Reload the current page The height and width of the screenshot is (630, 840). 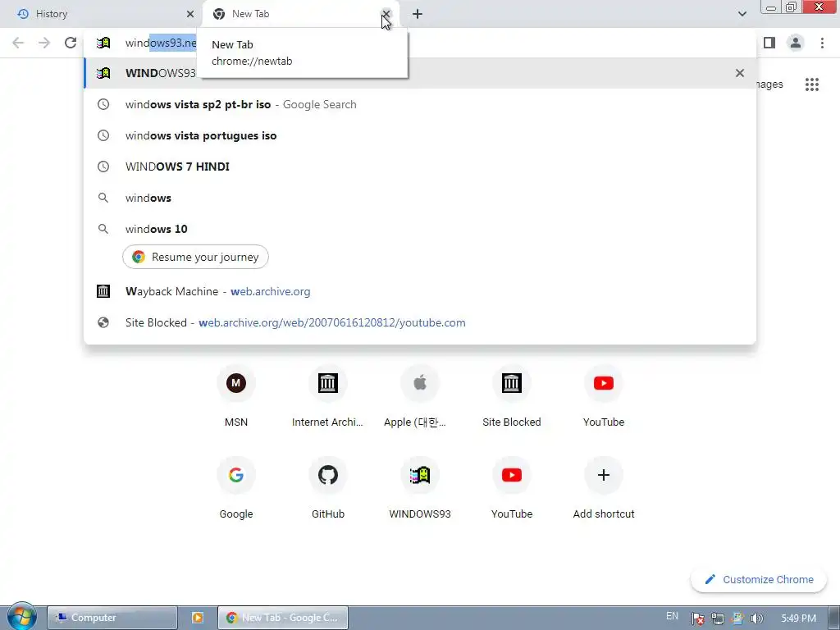[x=71, y=43]
